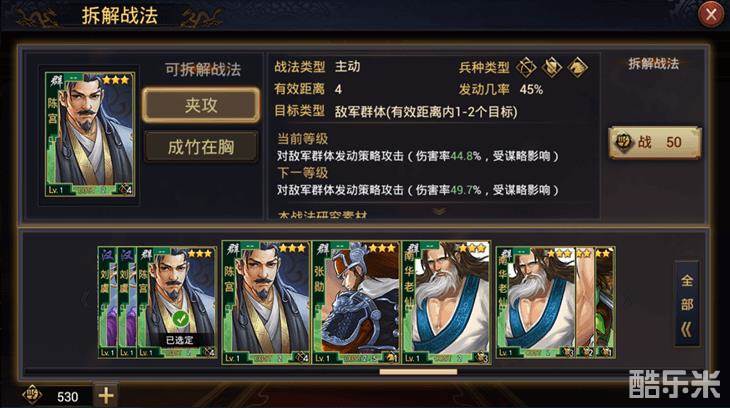Click the archer troop type icon
The width and height of the screenshot is (730, 408).
tap(526, 68)
